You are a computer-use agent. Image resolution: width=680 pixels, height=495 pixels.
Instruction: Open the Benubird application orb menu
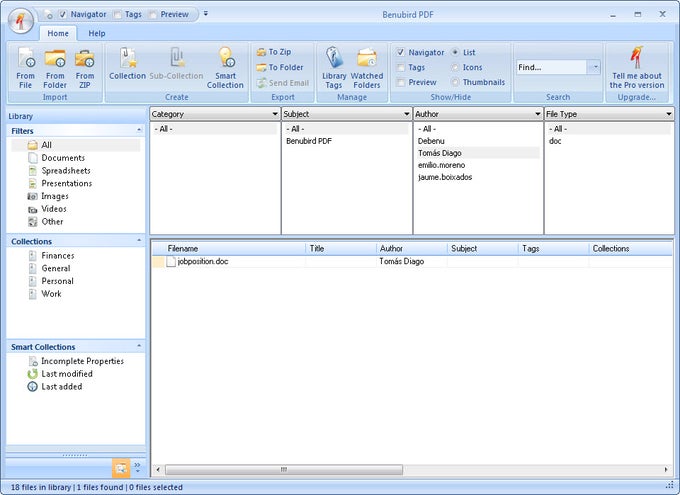point(20,20)
